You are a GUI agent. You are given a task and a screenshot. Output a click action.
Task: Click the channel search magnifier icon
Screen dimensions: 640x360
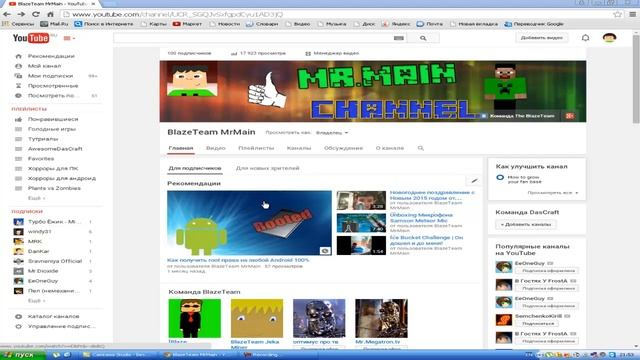tap(420, 148)
